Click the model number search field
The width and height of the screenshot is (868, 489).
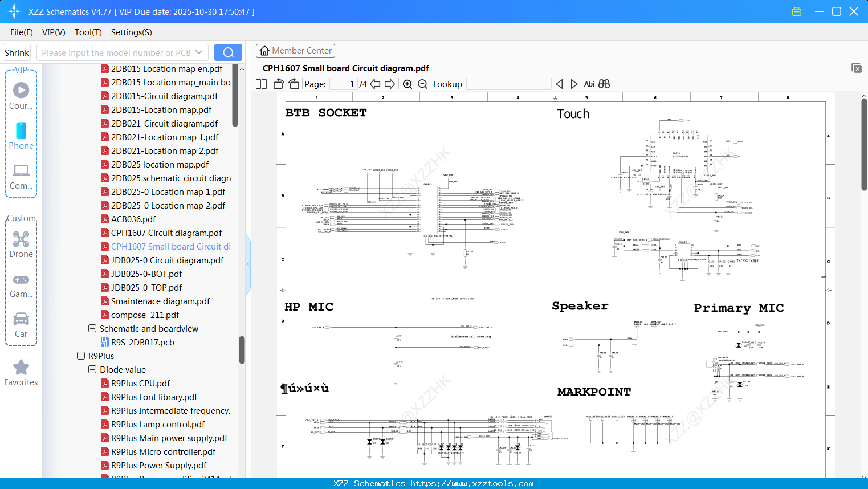click(116, 52)
